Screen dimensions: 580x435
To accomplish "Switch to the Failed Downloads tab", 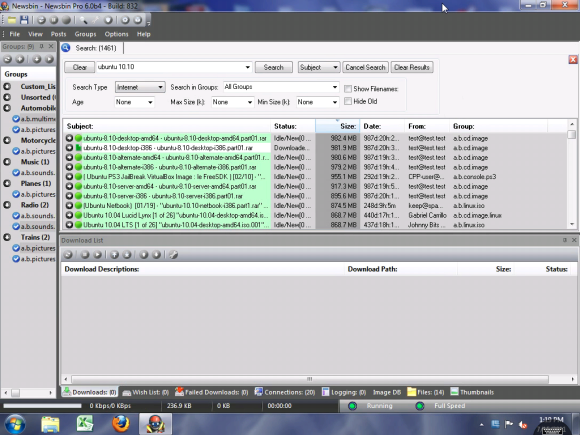I will (212, 392).
